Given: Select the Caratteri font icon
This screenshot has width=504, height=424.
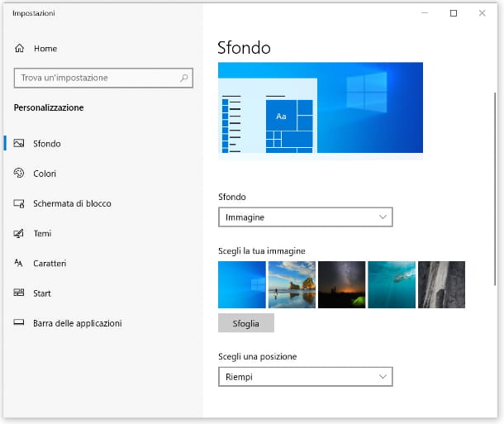Looking at the screenshot, I should point(19,264).
